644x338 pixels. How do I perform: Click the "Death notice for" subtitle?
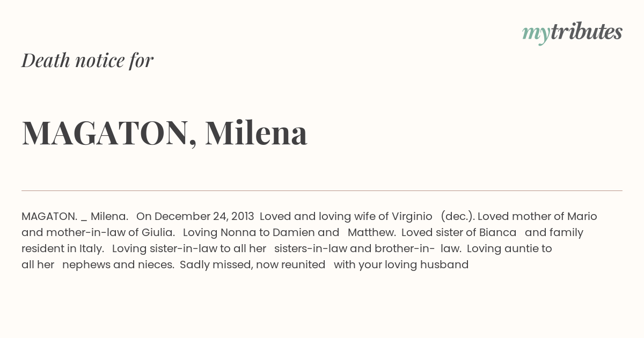(x=87, y=60)
